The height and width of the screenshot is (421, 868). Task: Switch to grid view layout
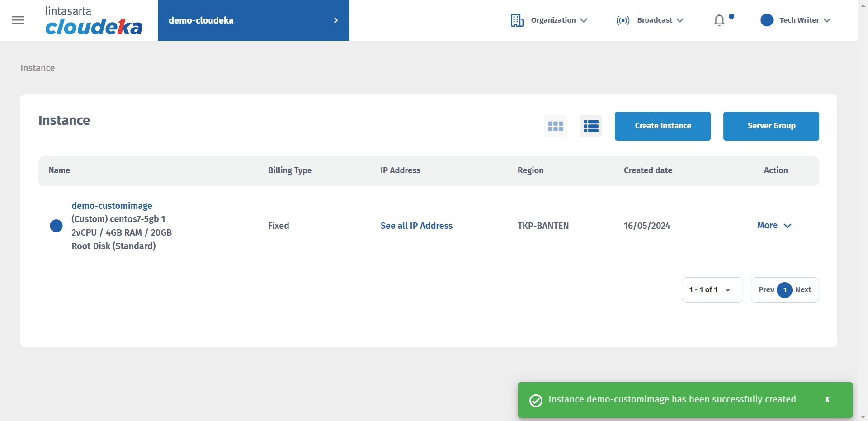point(555,126)
